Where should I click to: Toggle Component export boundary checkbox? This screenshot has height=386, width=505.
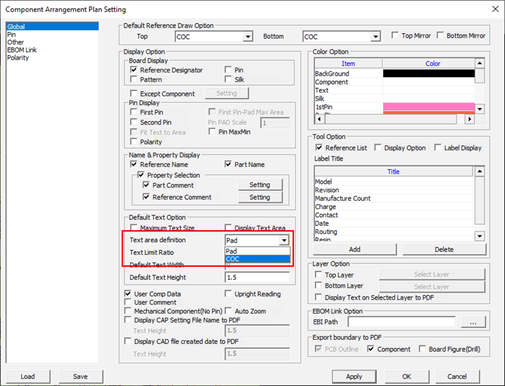click(371, 349)
